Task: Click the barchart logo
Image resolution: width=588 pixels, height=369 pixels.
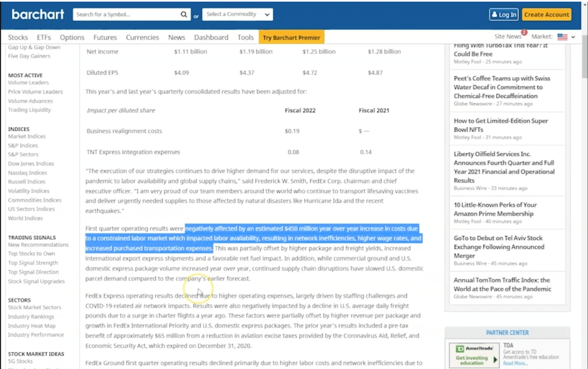Action: pyautogui.click(x=38, y=14)
